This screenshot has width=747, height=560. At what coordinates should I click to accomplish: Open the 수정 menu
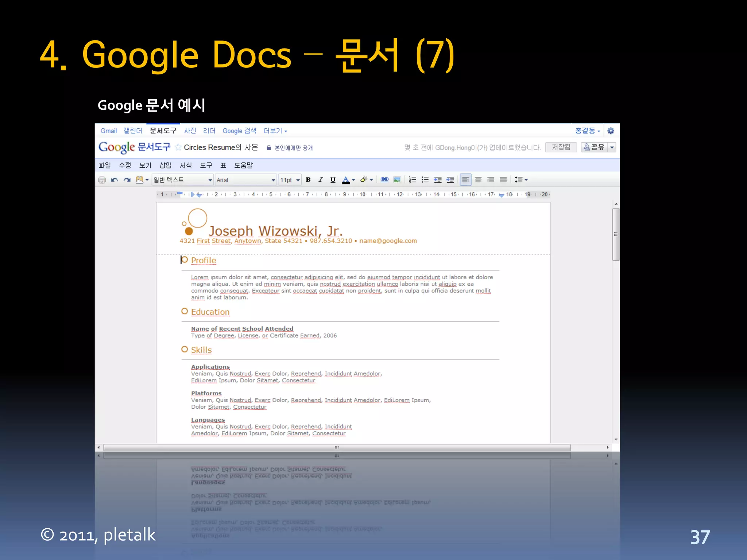[x=125, y=165]
